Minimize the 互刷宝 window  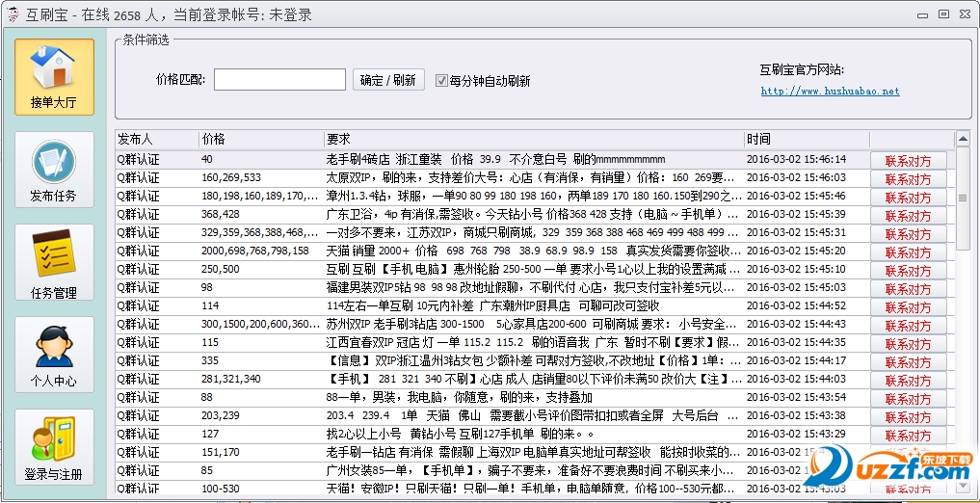coord(922,14)
